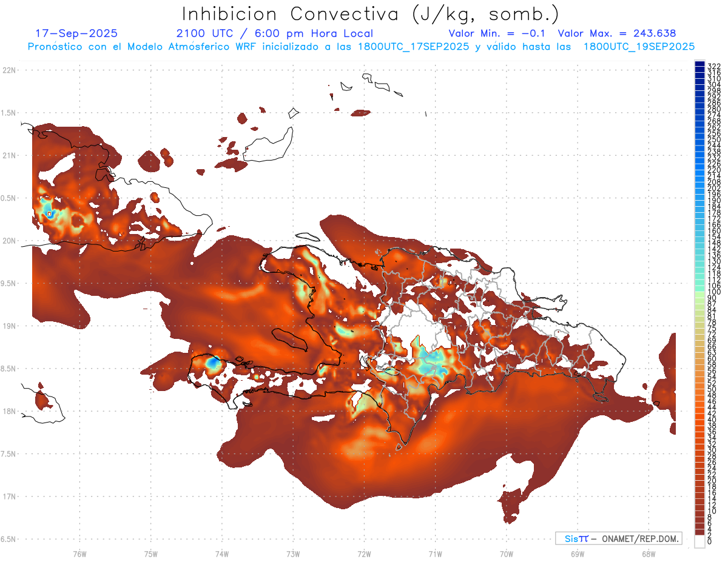Click the '70W' longitude label

point(507,554)
